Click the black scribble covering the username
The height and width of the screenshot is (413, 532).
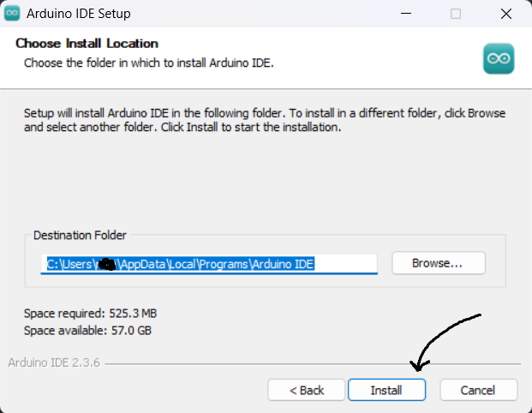106,263
